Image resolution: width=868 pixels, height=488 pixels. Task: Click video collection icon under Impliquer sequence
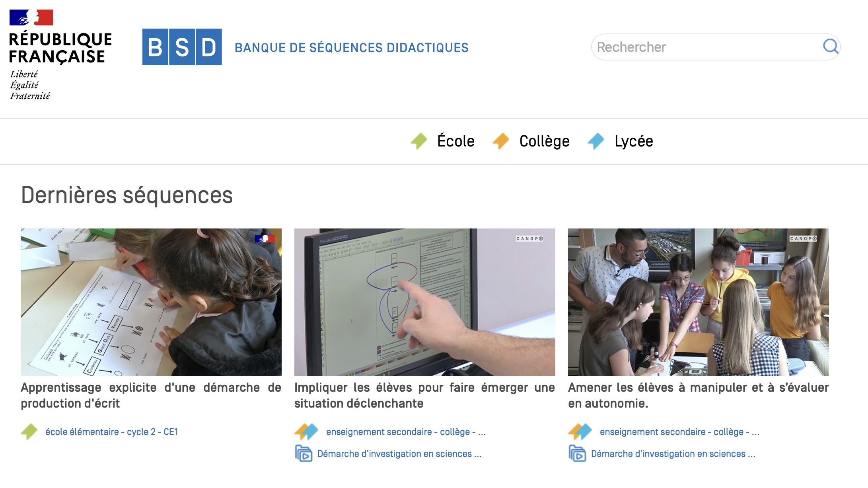[x=304, y=454]
